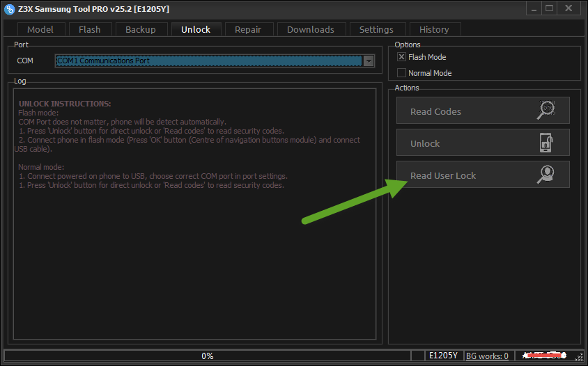This screenshot has width=588, height=366.
Task: Minimize the Z3X Samsung Tool window
Action: [x=534, y=8]
